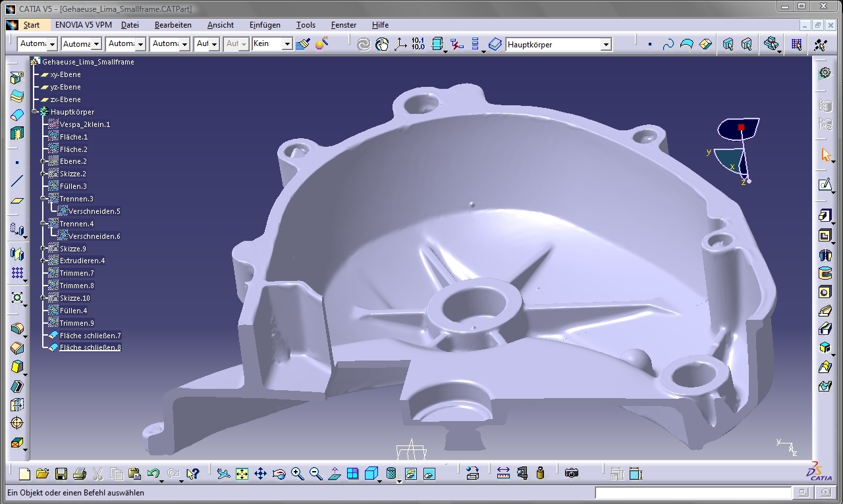The height and width of the screenshot is (504, 843).
Task: Click the Multi-view quad window icon
Action: pos(352,474)
